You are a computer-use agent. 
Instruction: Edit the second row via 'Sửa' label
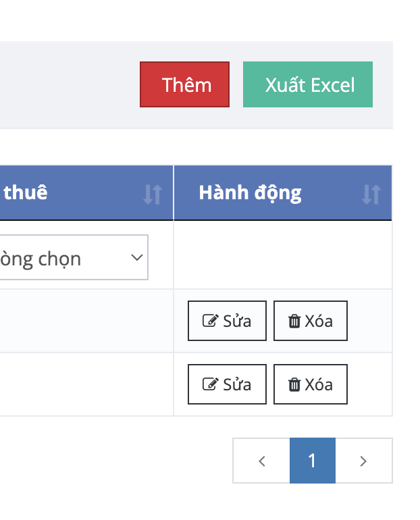coord(237,384)
